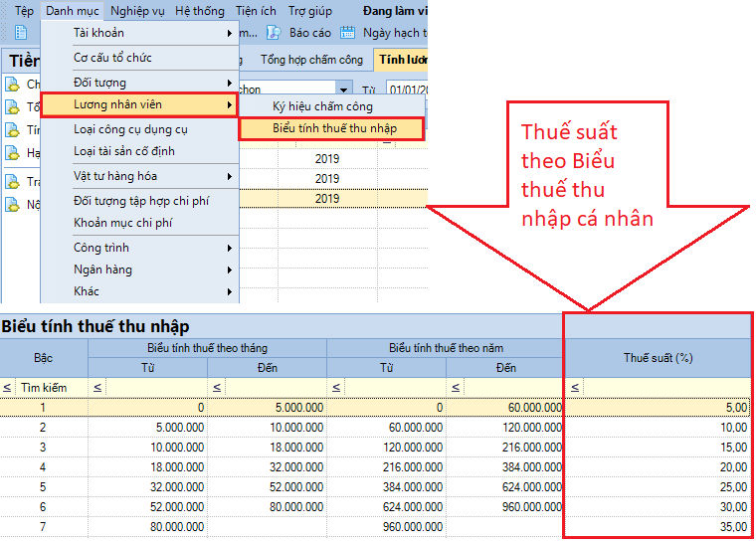Open the Danh mục menu
756x541 pixels.
click(x=73, y=11)
